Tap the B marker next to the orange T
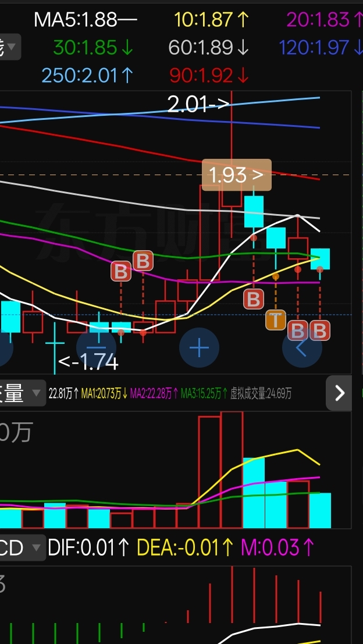This screenshot has width=363, height=644. (x=298, y=330)
